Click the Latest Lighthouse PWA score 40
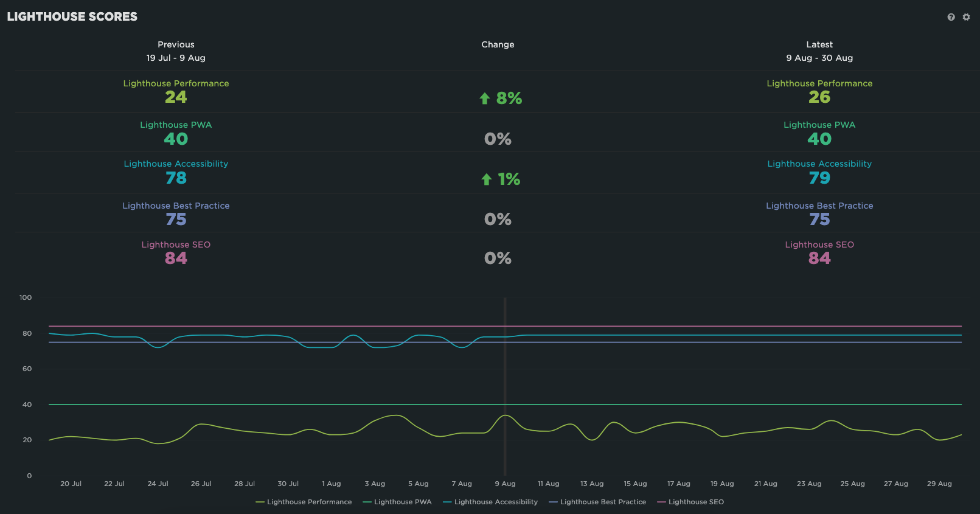 [x=819, y=139]
